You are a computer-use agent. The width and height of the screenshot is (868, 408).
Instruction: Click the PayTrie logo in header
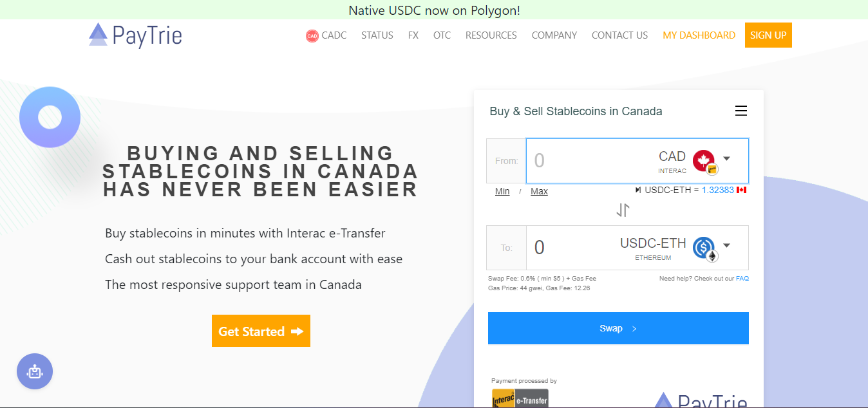coord(135,35)
